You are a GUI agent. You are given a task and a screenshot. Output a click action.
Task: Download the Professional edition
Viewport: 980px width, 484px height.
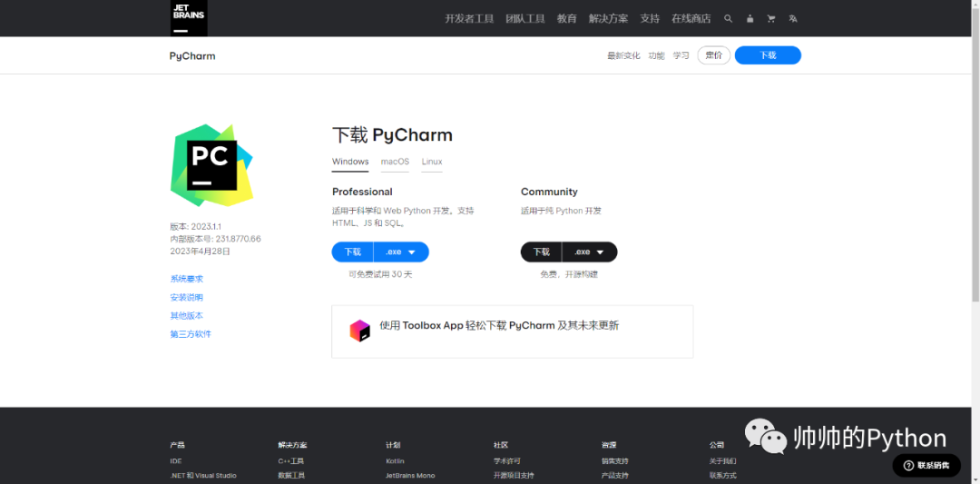pyautogui.click(x=352, y=252)
